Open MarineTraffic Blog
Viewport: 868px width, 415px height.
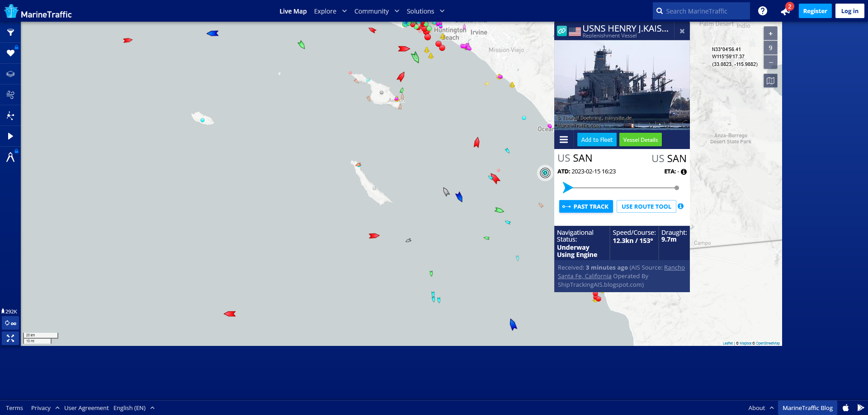807,408
